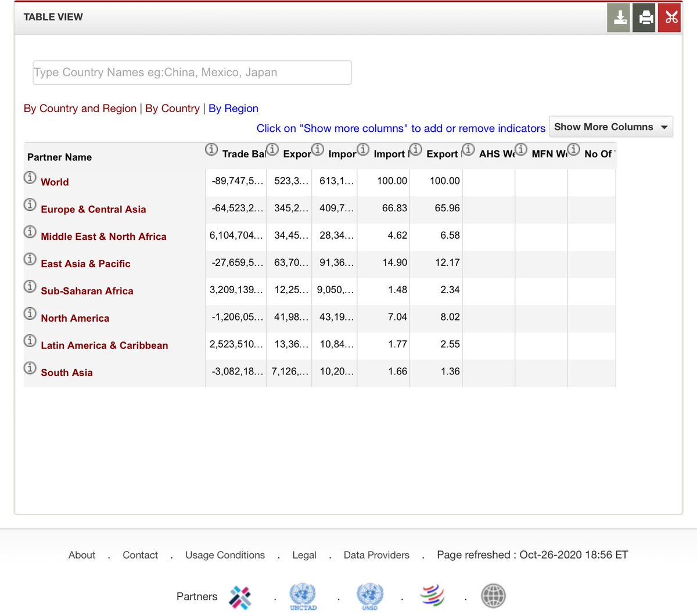
Task: Click info icon left of Export column header
Action: 272,150
